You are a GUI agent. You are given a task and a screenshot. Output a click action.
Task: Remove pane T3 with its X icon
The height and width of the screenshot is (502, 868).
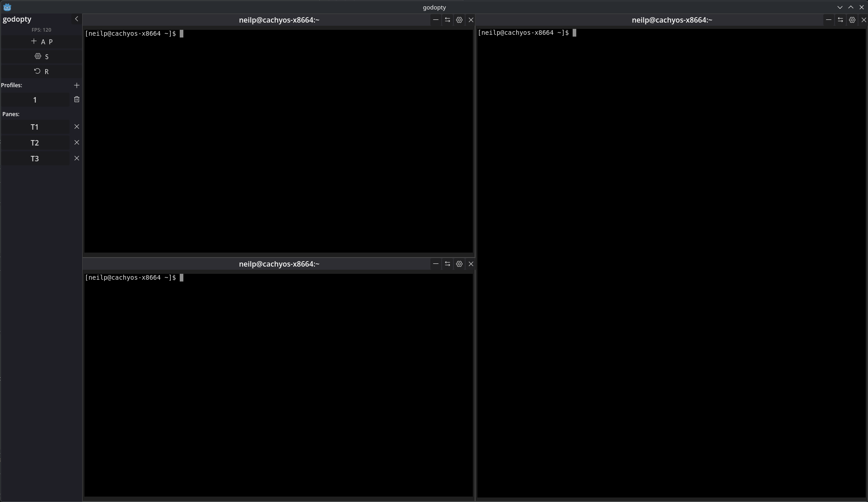click(76, 159)
